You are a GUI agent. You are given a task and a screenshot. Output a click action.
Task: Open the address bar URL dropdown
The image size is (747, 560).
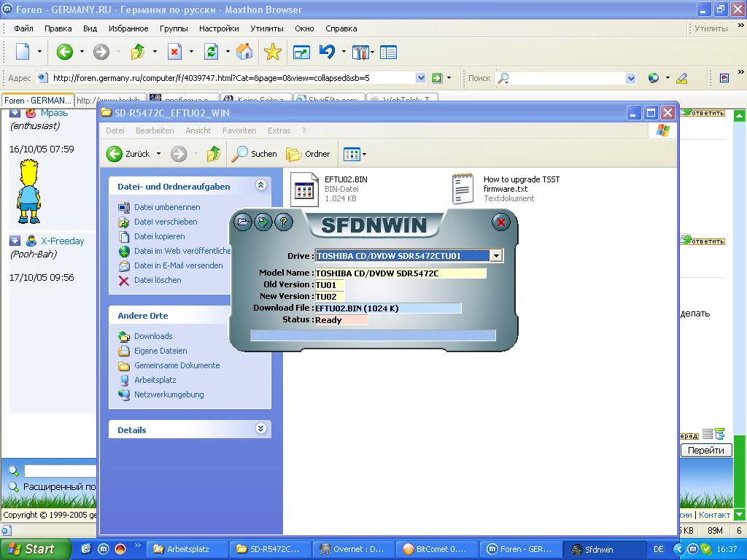[421, 77]
